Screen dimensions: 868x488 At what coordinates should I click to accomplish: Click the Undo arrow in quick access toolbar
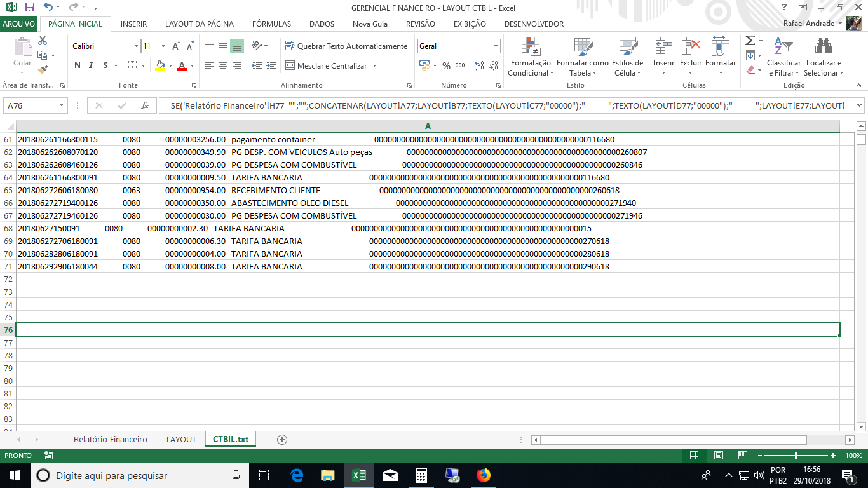48,7
